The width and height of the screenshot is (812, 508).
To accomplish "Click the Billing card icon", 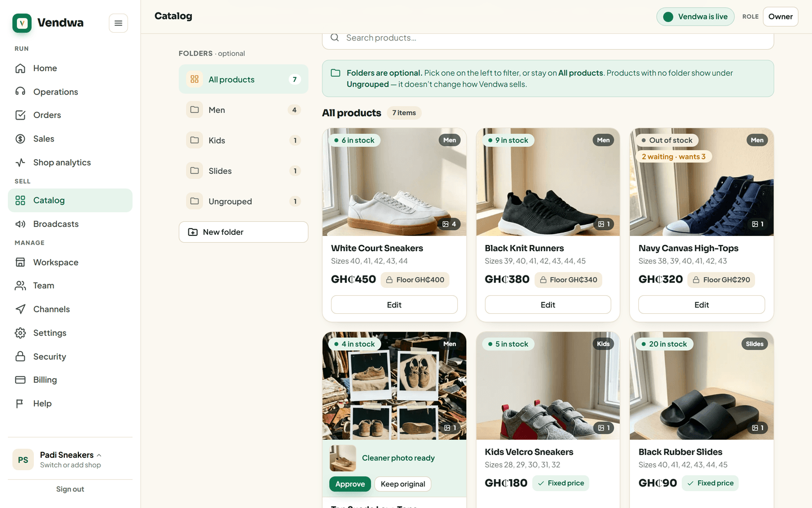I will pos(20,380).
